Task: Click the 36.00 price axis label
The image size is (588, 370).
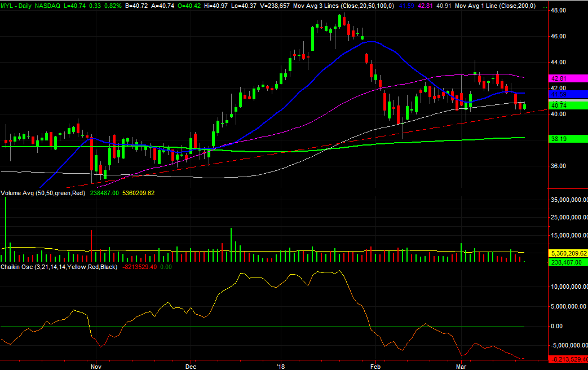Action: pyautogui.click(x=559, y=166)
